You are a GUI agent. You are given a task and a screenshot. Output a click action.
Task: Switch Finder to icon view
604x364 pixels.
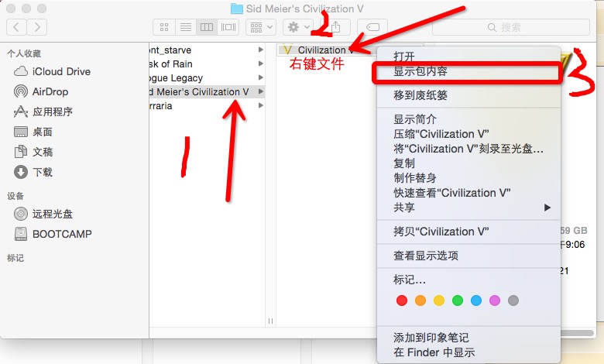[x=164, y=27]
